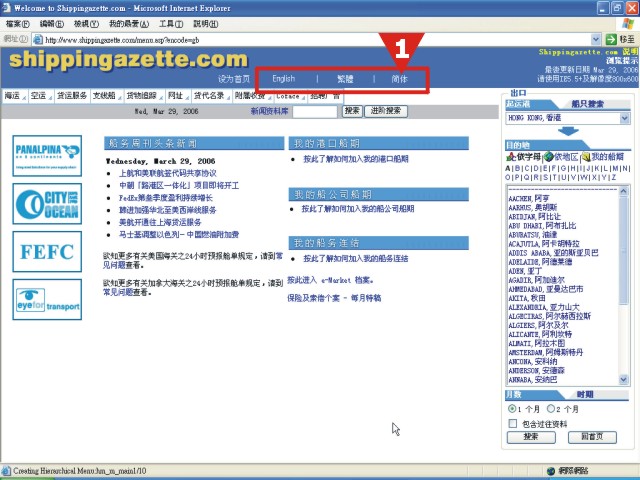Image resolution: width=640 pixels, height=480 pixels.
Task: Open the 工具(T) menu
Action: [171, 24]
